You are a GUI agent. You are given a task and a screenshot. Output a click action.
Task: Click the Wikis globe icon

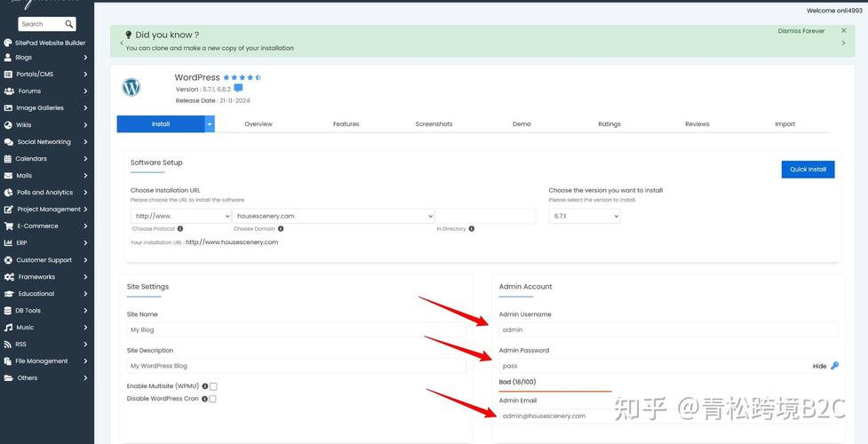[x=8, y=124]
